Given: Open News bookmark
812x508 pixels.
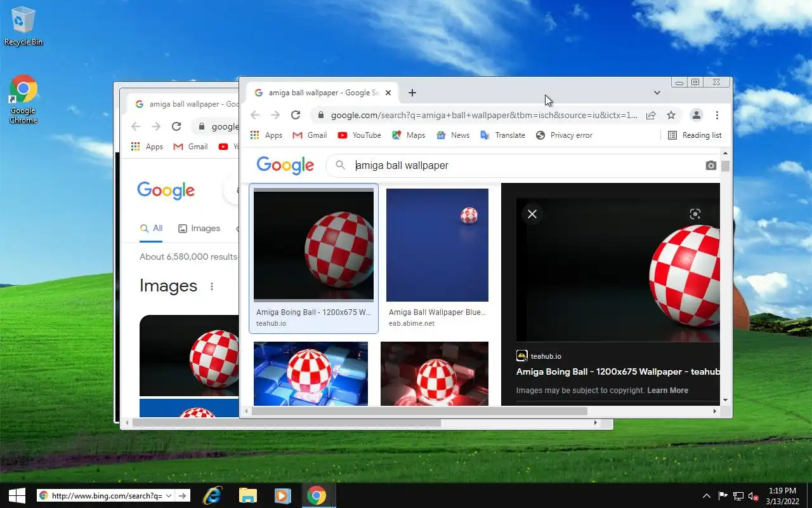Looking at the screenshot, I should tap(453, 135).
